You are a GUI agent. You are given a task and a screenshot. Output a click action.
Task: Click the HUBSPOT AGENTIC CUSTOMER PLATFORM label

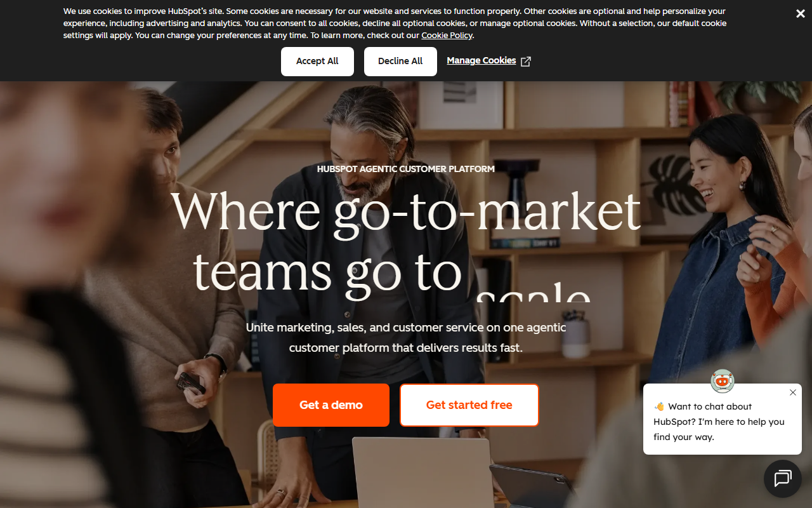406,169
